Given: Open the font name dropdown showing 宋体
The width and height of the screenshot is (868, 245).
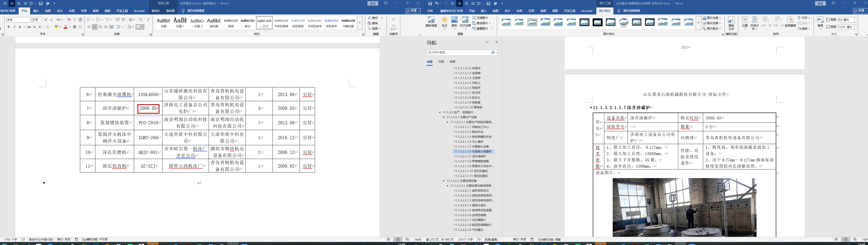Looking at the screenshot, I should click(29, 20).
